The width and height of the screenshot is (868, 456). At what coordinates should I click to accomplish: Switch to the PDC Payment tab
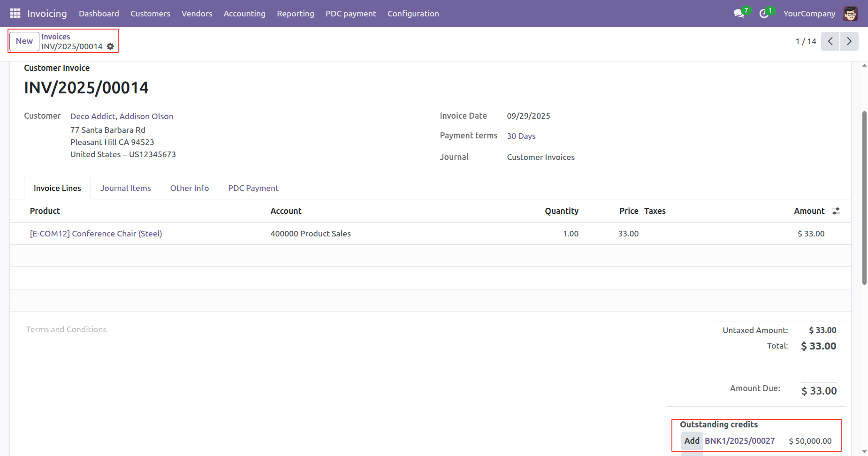253,188
